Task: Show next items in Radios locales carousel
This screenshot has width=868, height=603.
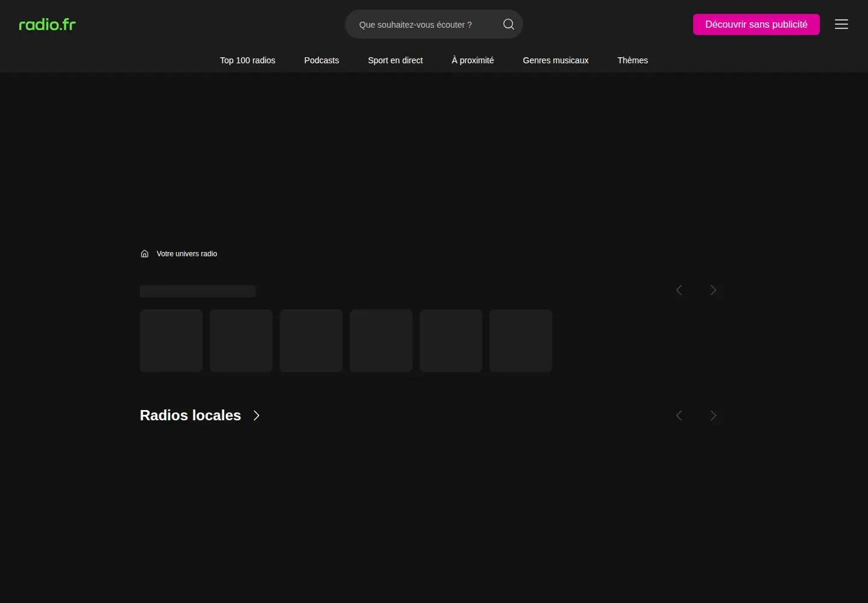Action: coord(713,415)
